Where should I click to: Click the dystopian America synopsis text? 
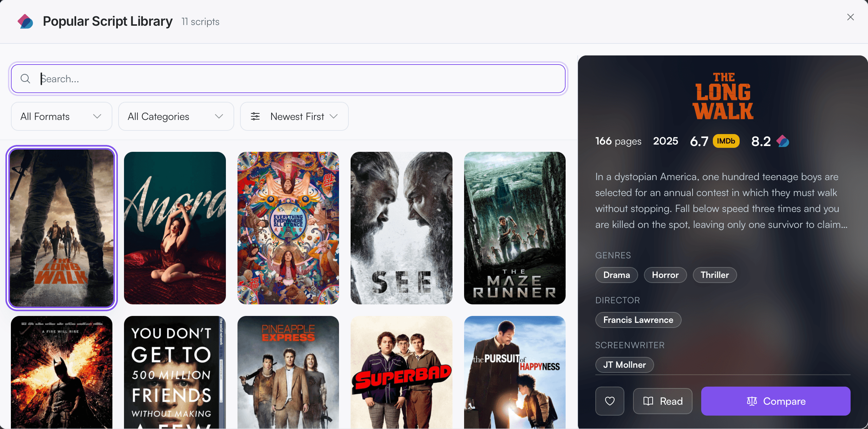(722, 201)
